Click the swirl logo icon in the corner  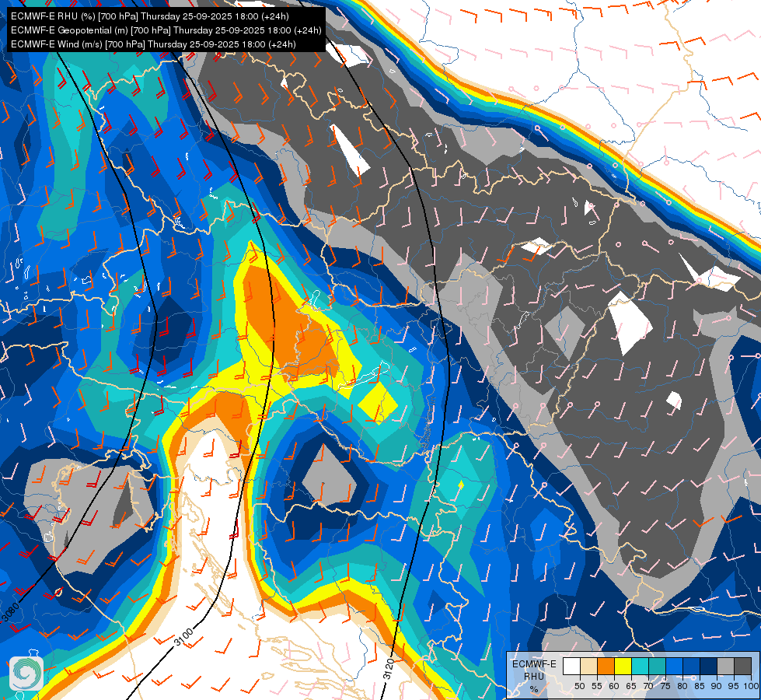pyautogui.click(x=26, y=674)
